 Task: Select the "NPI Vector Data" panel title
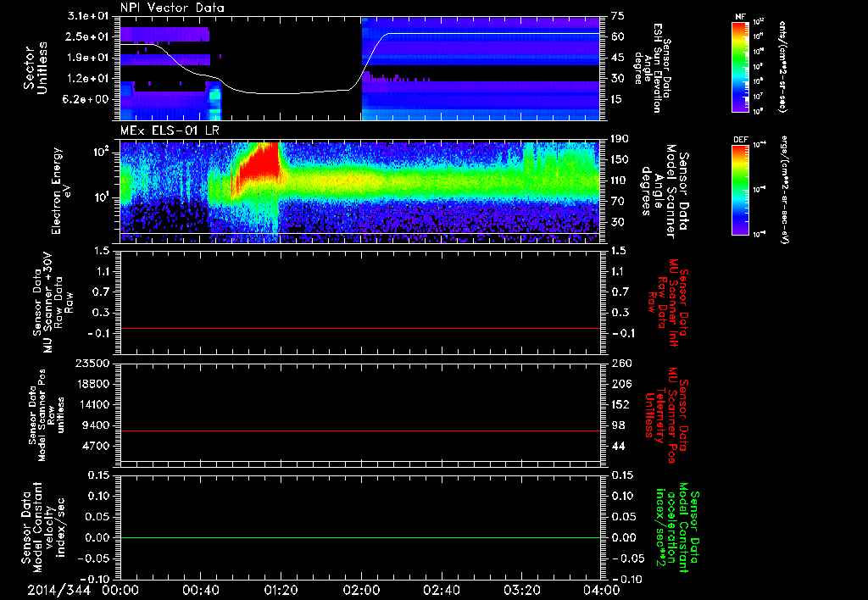(172, 8)
